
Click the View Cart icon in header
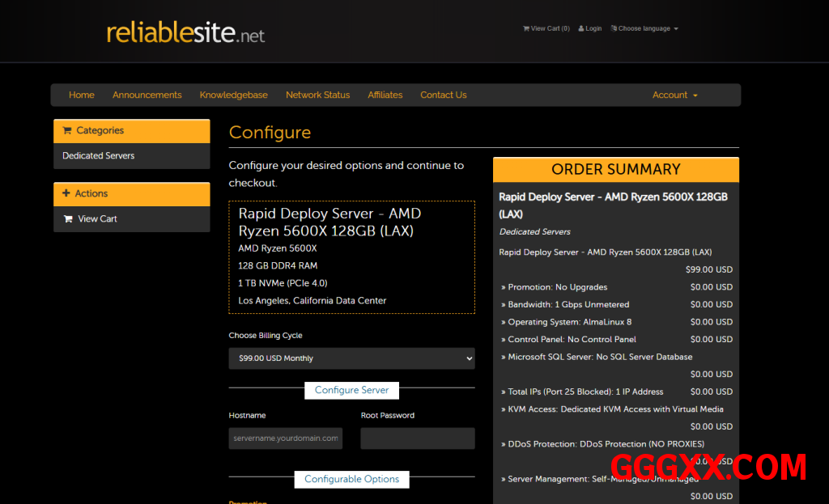pos(526,28)
